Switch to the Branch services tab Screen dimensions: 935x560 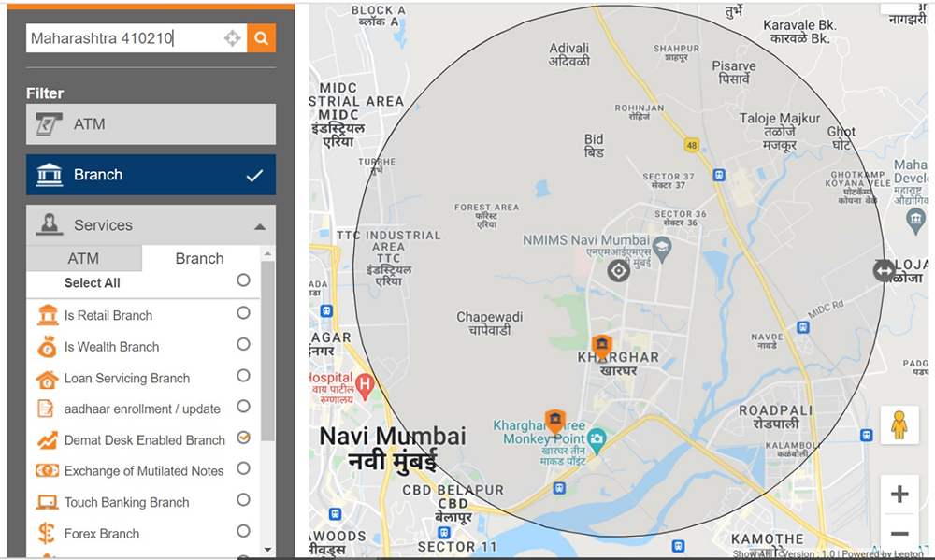pos(200,258)
